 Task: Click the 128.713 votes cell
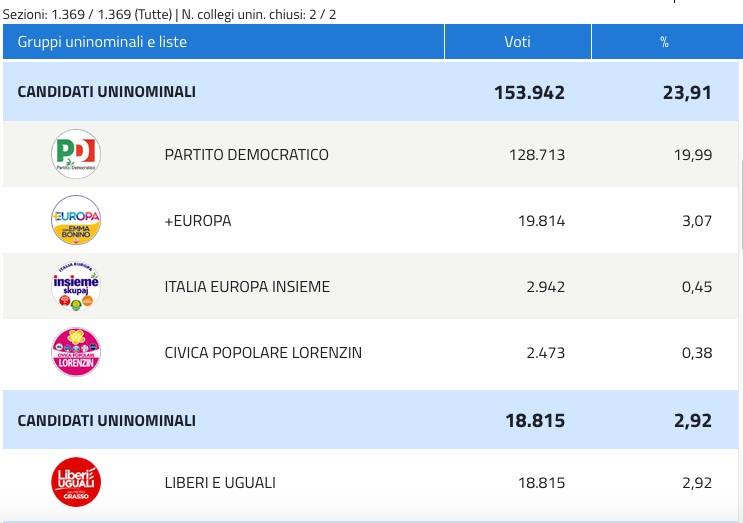537,155
